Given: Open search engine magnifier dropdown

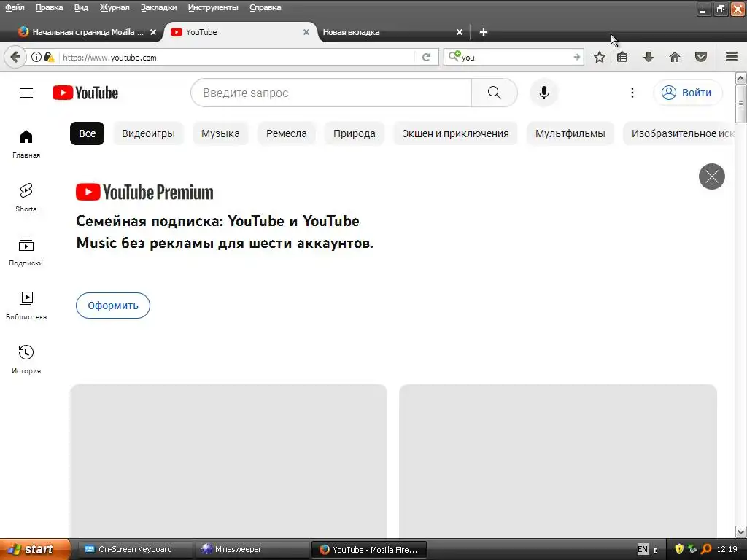Looking at the screenshot, I should [454, 56].
